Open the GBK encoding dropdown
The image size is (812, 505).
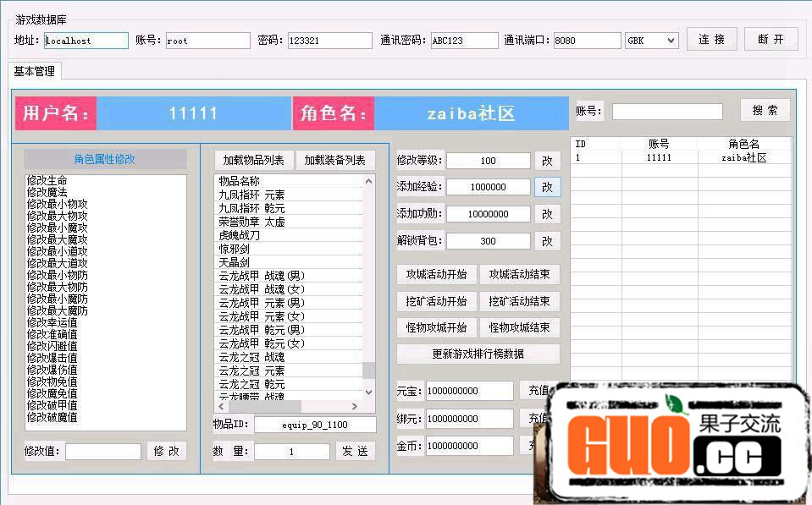(651, 41)
